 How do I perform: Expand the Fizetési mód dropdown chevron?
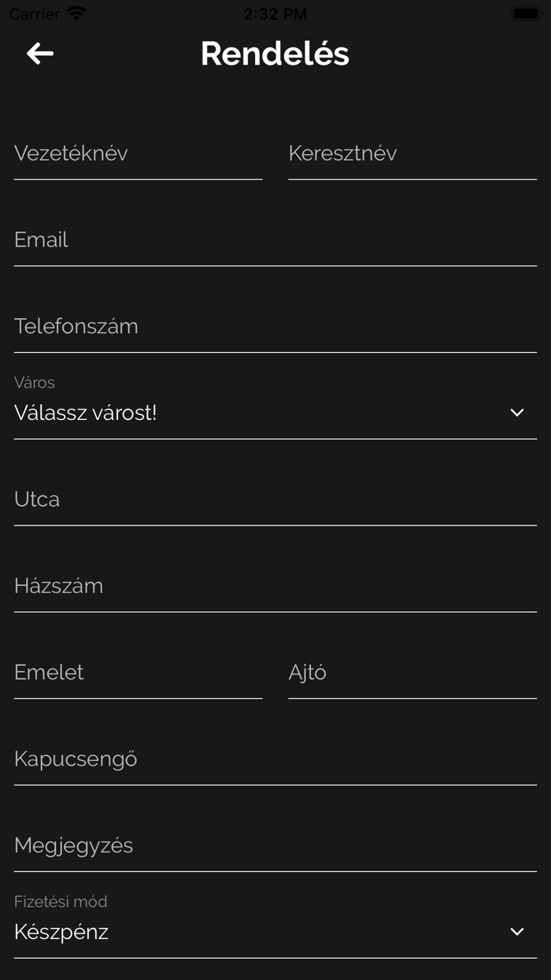click(x=516, y=932)
